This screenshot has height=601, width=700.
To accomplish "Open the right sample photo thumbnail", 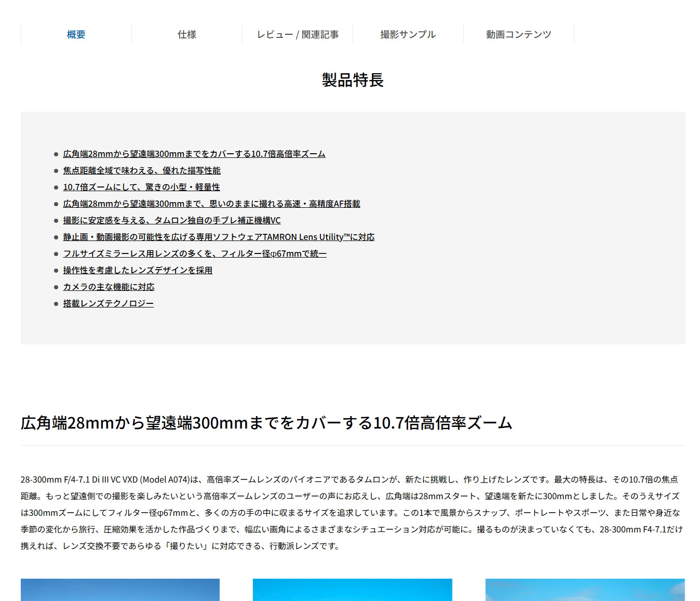I will pyautogui.click(x=585, y=590).
